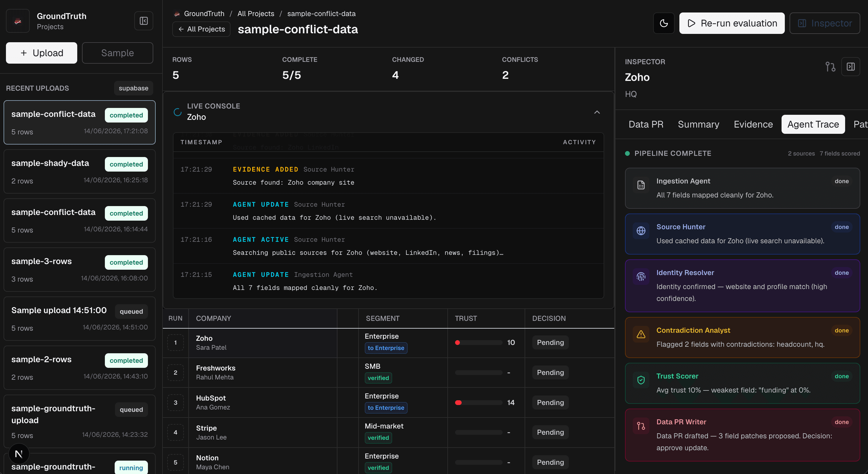
Task: Open sample-groundtruth-upload queued entry
Action: click(80, 422)
